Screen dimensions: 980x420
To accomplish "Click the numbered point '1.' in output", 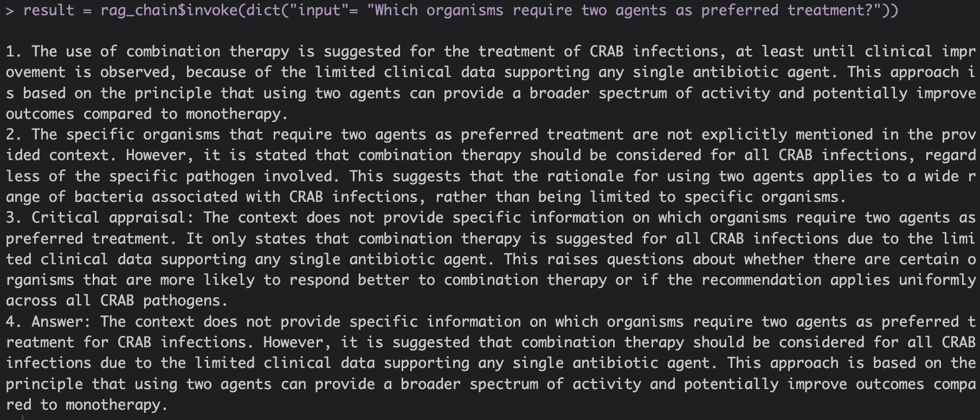I will pyautogui.click(x=14, y=52).
